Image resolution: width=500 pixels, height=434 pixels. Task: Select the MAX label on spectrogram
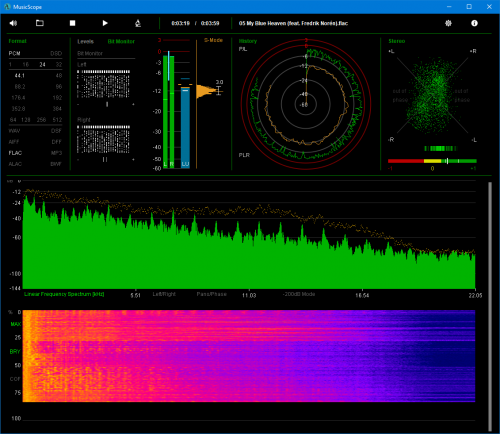tap(16, 324)
